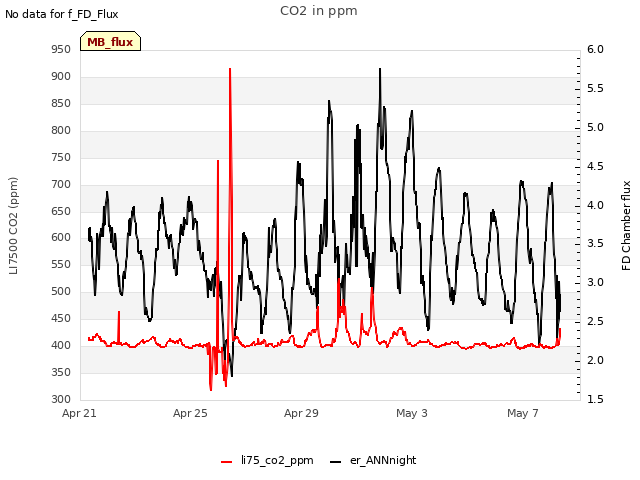Click the red li75_co2_ppm legend swatch
The image size is (640, 480).
coord(227,462)
